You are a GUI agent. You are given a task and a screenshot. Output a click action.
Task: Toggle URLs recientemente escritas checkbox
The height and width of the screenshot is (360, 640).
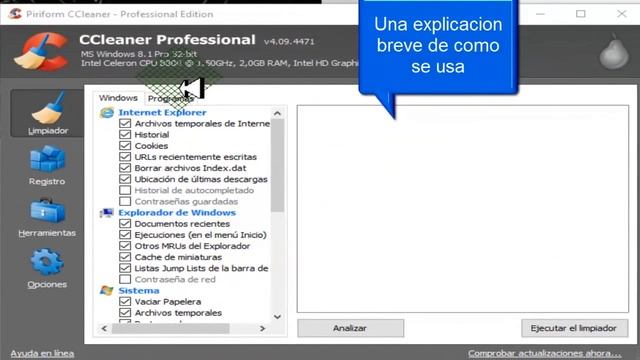pyautogui.click(x=125, y=157)
